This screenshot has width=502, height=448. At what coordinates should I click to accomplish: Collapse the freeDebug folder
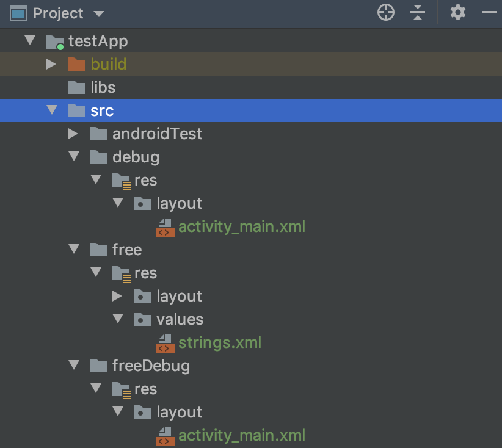74,365
